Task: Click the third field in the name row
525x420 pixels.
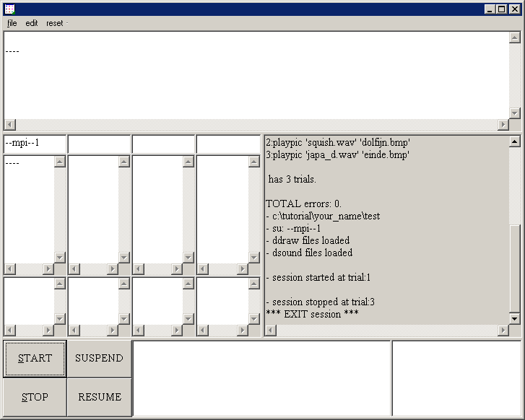Action: pos(163,144)
